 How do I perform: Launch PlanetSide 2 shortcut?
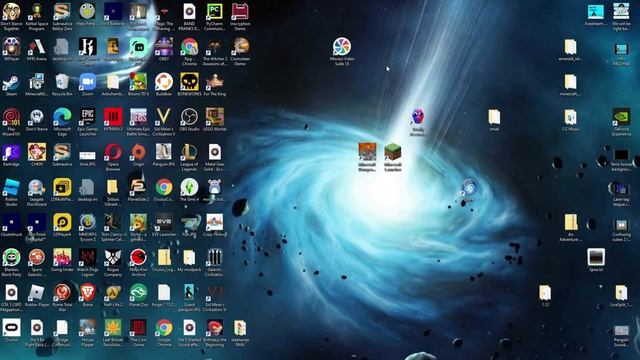tap(138, 187)
